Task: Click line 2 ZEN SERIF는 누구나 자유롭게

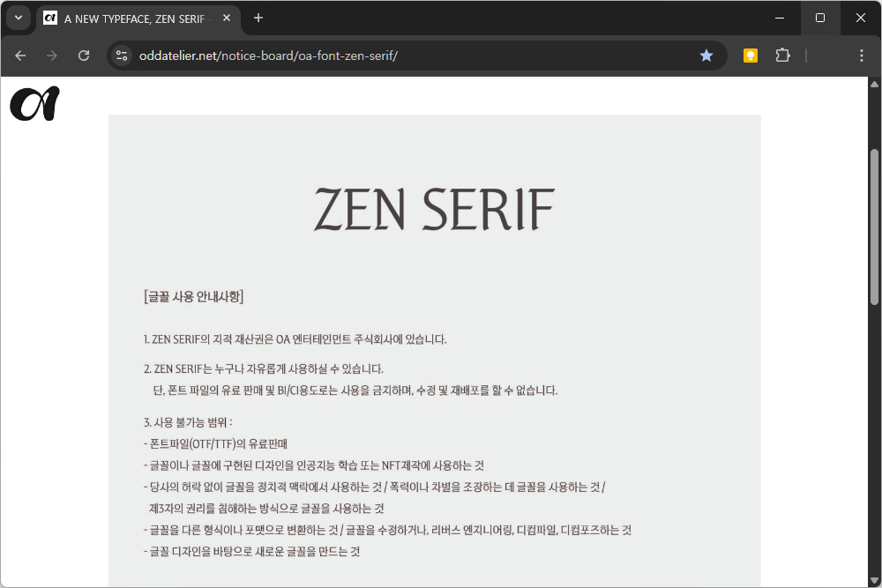Action: coord(263,368)
